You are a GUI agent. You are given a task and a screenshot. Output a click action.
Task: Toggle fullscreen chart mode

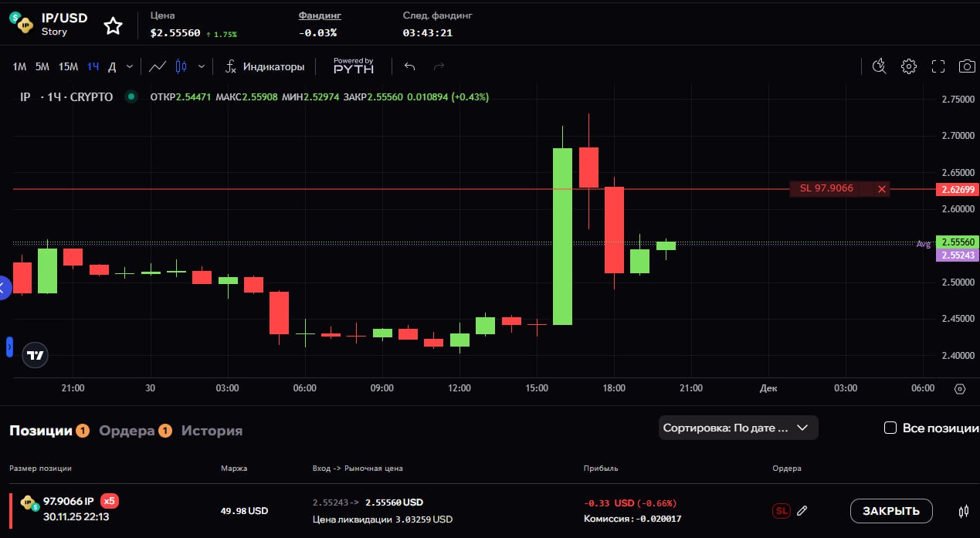[938, 66]
